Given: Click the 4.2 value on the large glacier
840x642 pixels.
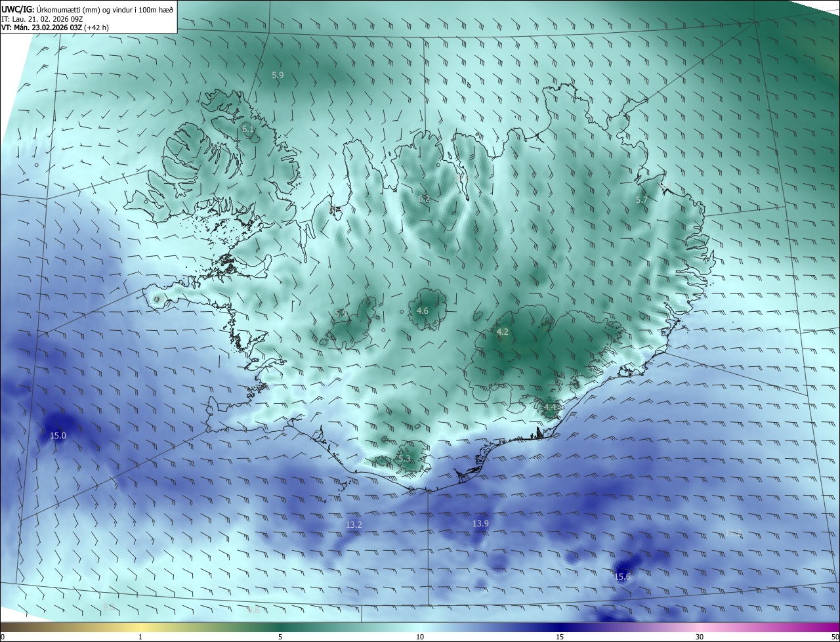Looking at the screenshot, I should pyautogui.click(x=503, y=333).
